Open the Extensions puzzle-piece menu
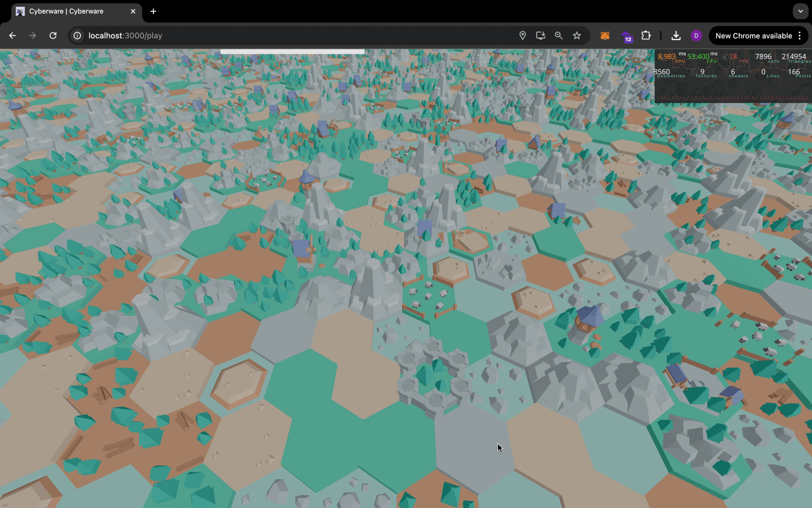The image size is (812, 508). [x=646, y=36]
